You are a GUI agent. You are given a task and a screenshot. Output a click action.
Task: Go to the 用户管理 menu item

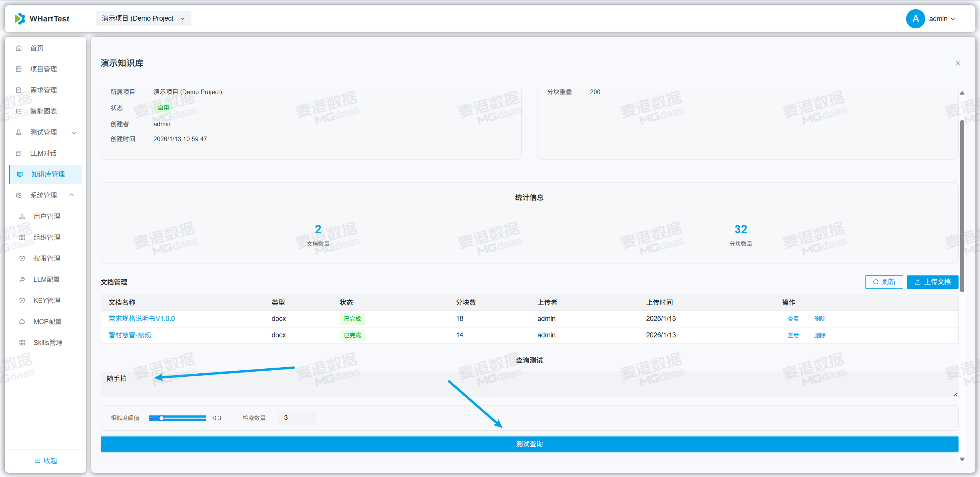47,217
